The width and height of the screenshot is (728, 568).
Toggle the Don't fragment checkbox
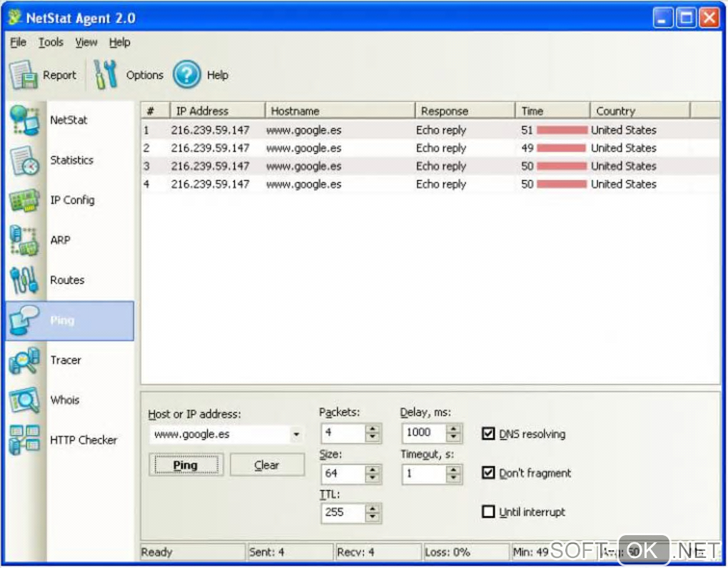coord(488,472)
